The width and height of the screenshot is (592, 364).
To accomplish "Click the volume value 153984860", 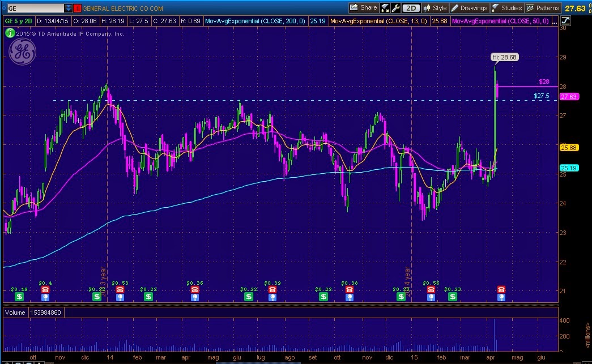I will click(x=46, y=312).
